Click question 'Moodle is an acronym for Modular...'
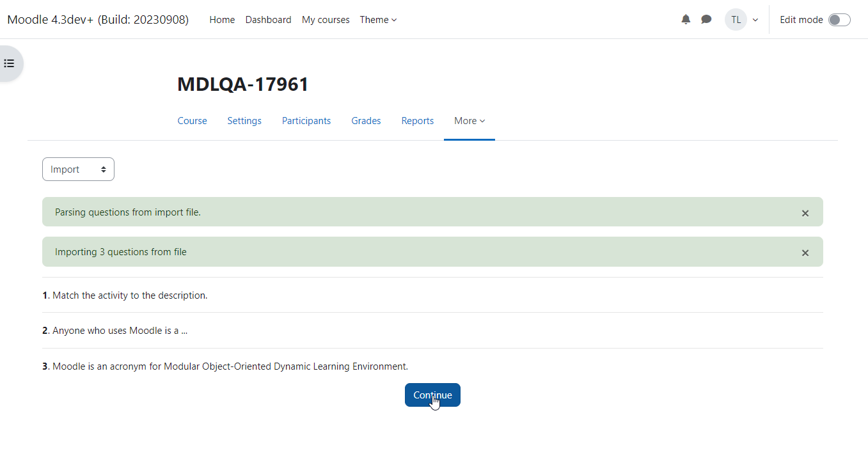Viewport: 868px width, 456px height. pyautogui.click(x=230, y=366)
